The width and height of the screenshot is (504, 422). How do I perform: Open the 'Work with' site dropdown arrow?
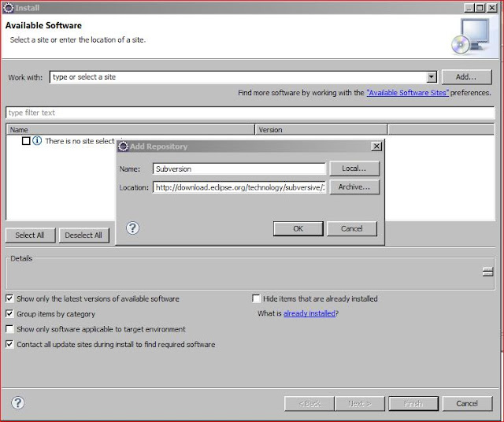click(x=431, y=77)
